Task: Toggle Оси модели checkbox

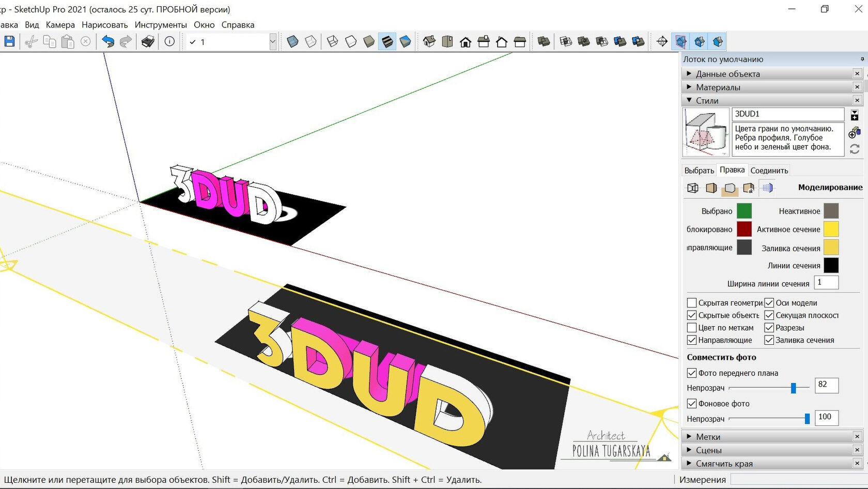Action: 769,303
